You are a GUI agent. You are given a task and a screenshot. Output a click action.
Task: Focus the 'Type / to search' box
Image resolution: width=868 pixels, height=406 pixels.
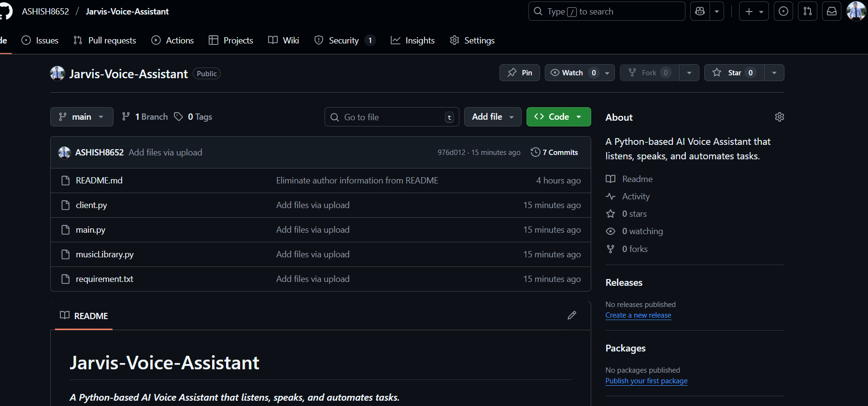click(607, 11)
